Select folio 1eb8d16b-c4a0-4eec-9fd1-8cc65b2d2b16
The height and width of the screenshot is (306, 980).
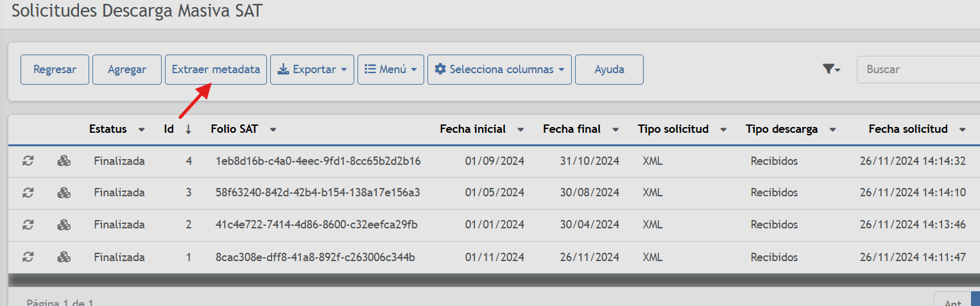click(x=318, y=161)
